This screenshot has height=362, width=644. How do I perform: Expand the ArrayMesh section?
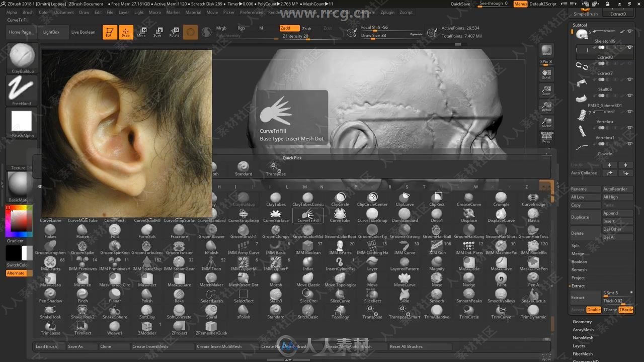point(583,330)
